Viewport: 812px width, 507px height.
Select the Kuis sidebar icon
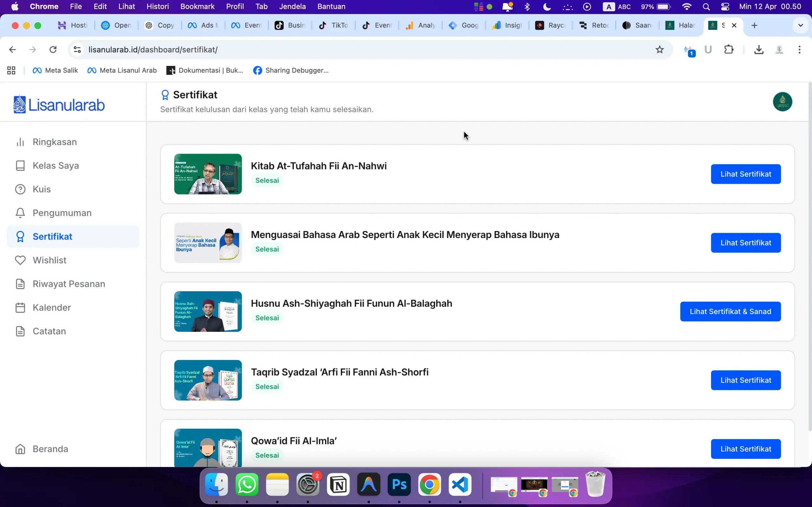tap(20, 189)
